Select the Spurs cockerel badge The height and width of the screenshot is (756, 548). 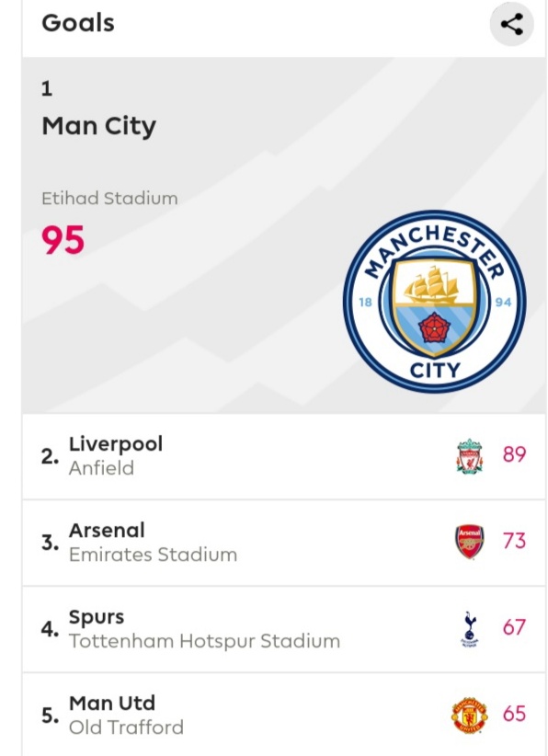coord(470,629)
